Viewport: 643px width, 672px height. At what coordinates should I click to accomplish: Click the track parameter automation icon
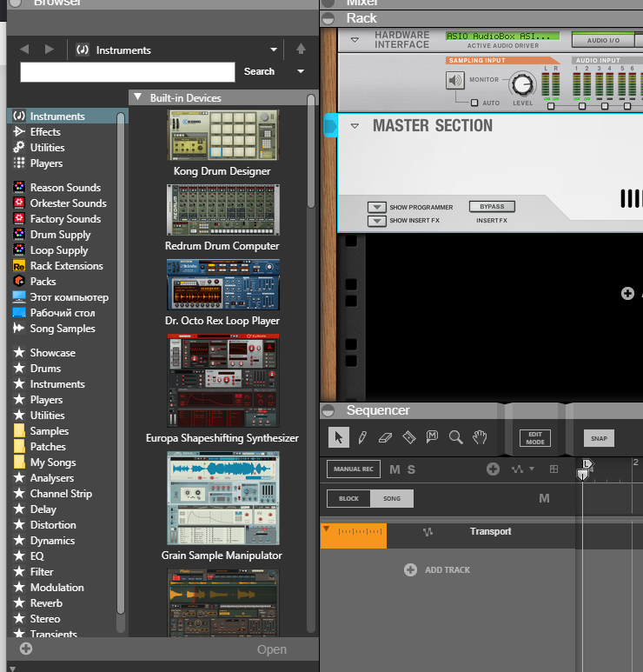(517, 469)
